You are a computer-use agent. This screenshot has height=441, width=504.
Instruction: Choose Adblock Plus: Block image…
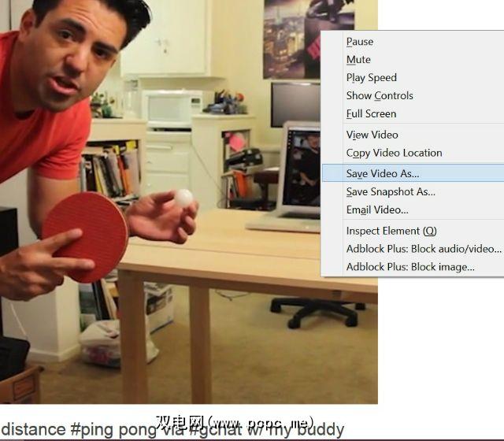(x=413, y=267)
